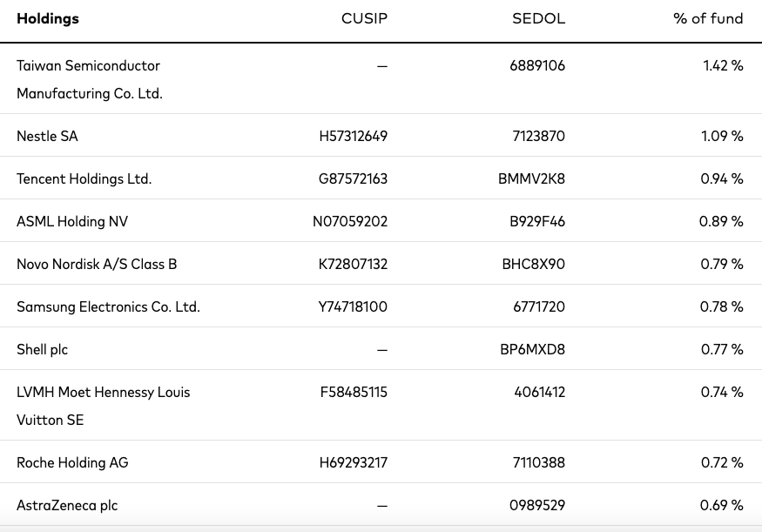Select Samsung Electronics Co. Ltd. entry
The height and width of the screenshot is (532, 762).
[x=108, y=306]
